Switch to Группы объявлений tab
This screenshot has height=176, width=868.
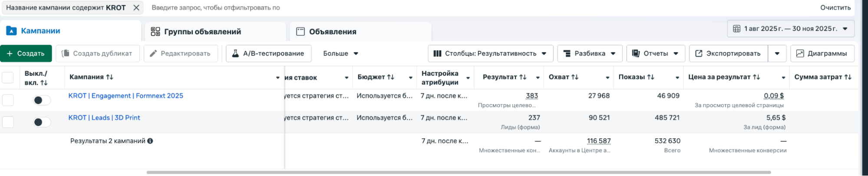coord(202,32)
